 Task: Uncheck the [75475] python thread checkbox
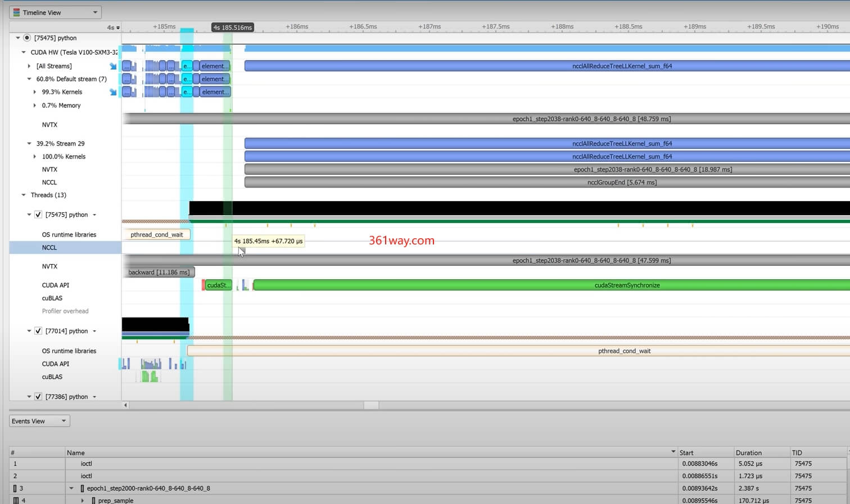point(38,215)
